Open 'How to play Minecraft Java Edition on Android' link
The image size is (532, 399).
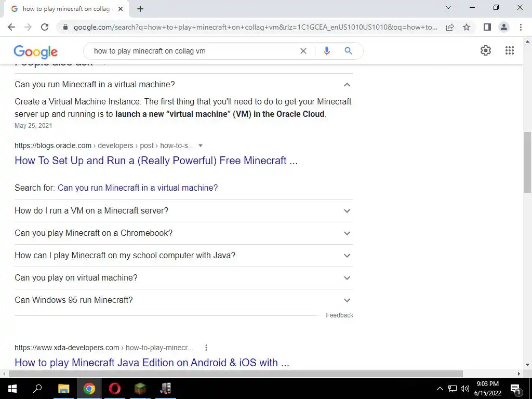[x=152, y=363]
